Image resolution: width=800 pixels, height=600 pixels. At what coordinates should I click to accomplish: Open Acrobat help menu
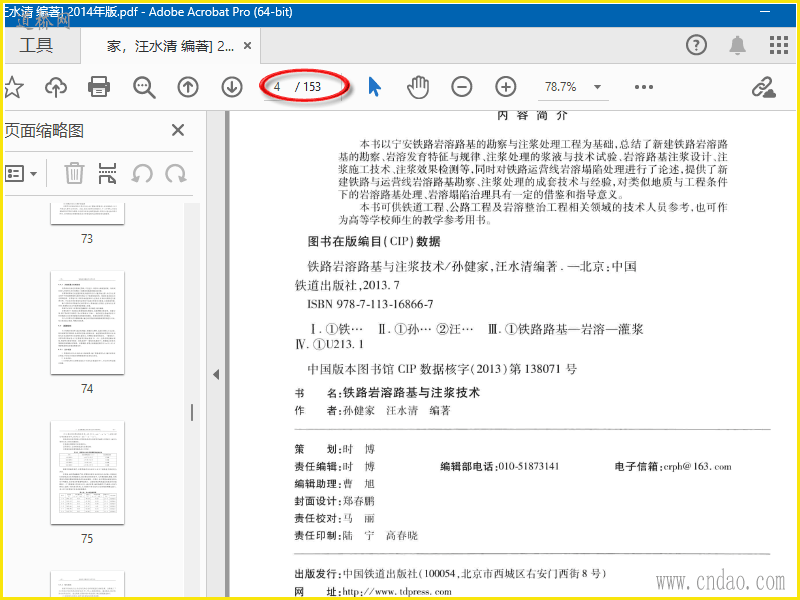click(696, 45)
